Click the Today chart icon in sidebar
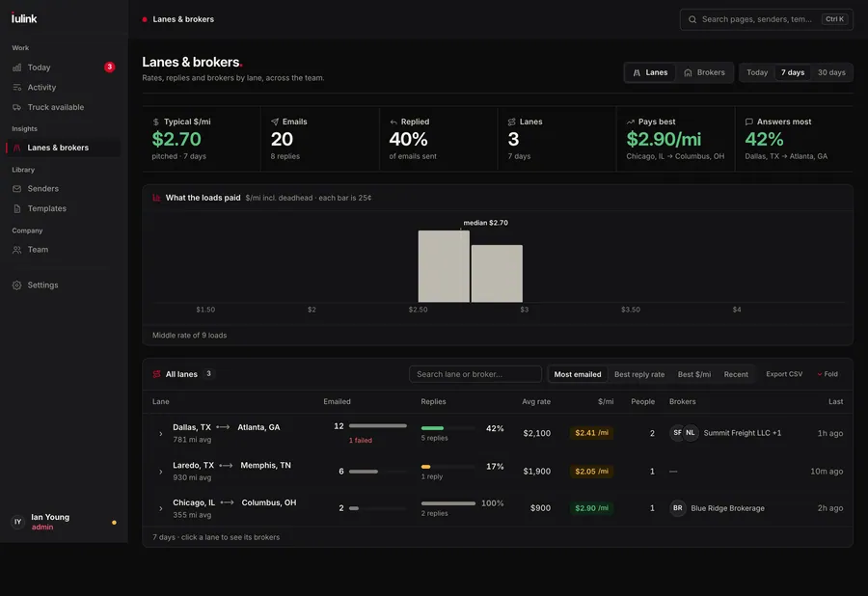Image resolution: width=868 pixels, height=596 pixels. [17, 68]
